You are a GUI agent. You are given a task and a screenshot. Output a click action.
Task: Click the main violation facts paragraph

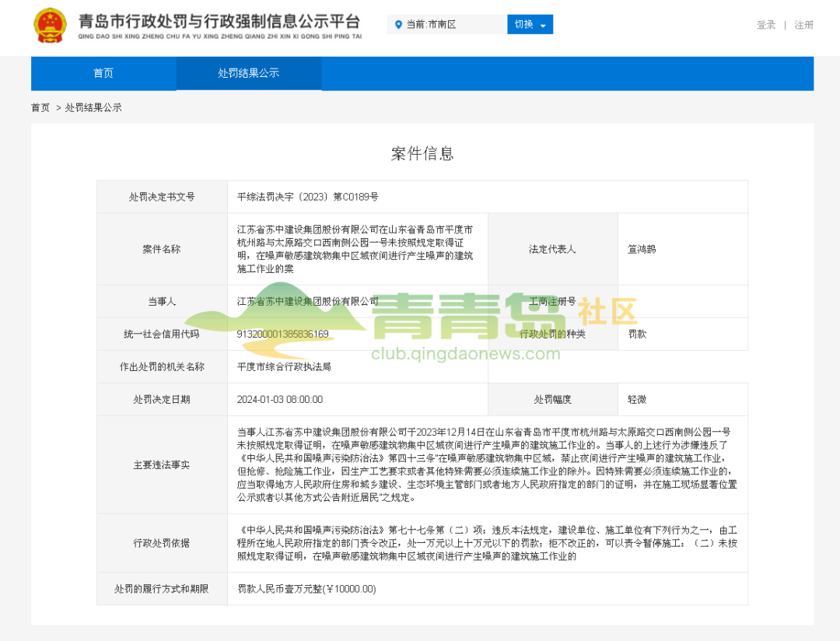click(x=487, y=464)
